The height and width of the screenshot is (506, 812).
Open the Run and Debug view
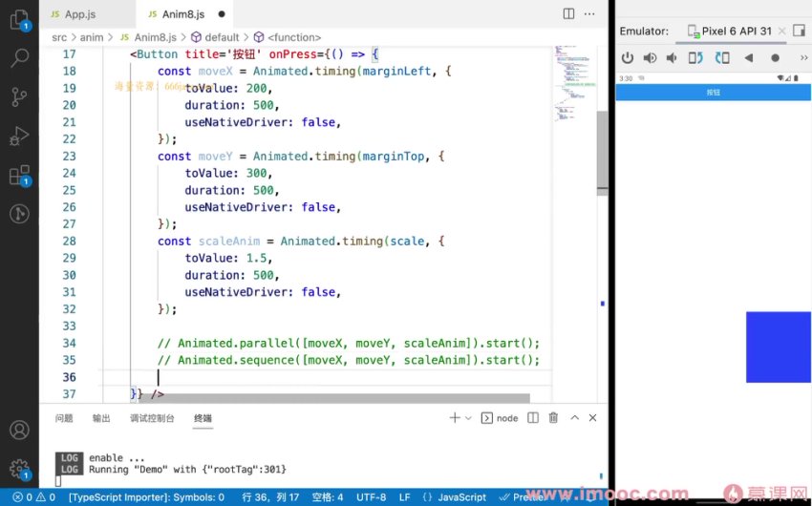pos(19,137)
